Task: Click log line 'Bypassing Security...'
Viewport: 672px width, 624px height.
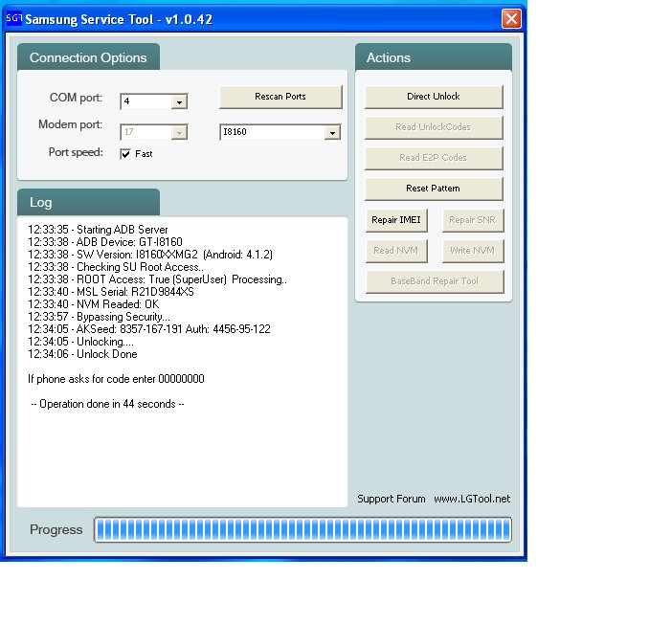Action: (x=99, y=317)
